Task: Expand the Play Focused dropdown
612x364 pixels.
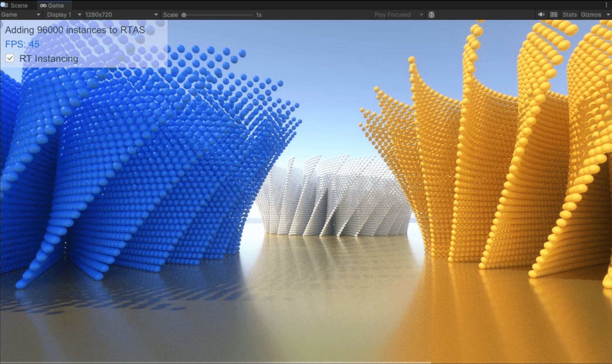Action: [x=398, y=14]
